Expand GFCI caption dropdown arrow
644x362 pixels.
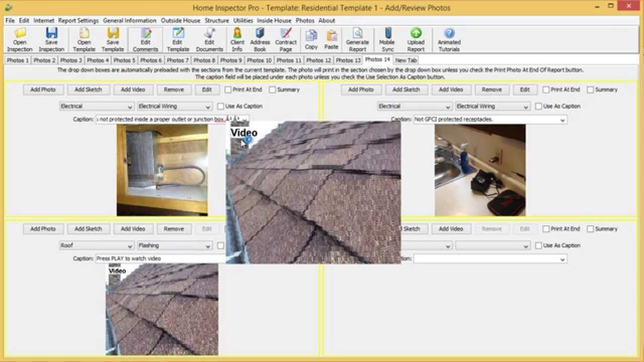(x=563, y=120)
